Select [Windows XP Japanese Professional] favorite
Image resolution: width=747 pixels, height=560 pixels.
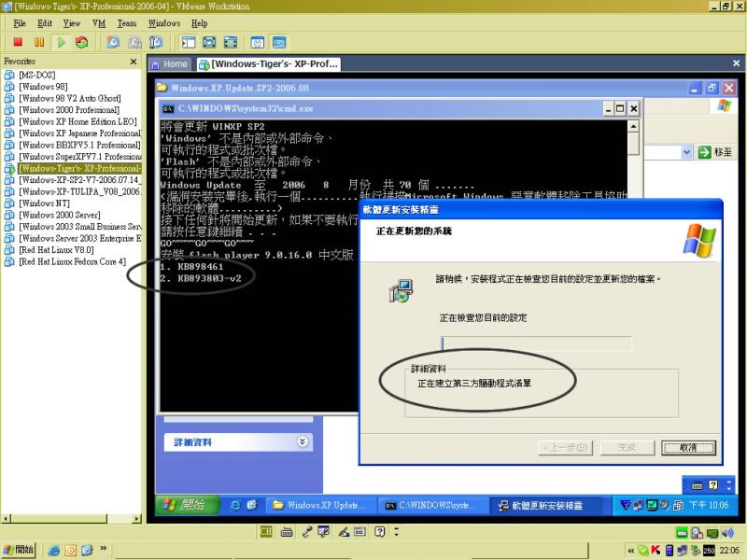pyautogui.click(x=73, y=133)
